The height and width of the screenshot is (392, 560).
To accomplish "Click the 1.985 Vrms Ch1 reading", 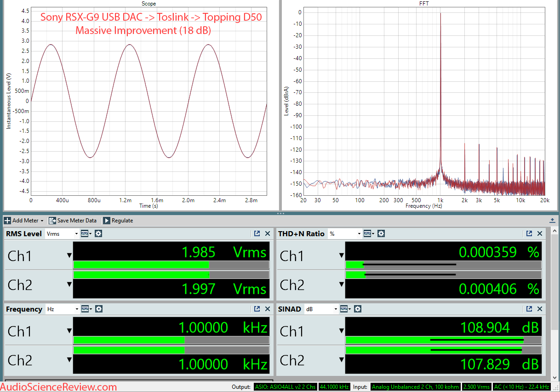I will pos(224,252).
